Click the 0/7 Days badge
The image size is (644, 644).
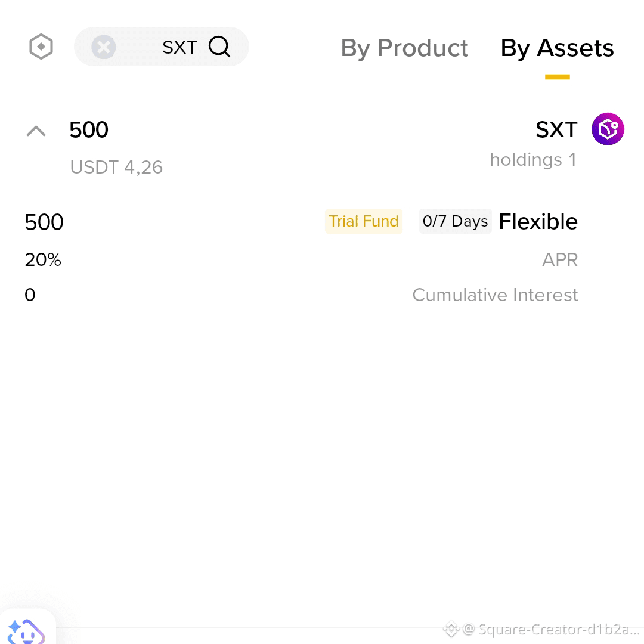[x=455, y=221]
